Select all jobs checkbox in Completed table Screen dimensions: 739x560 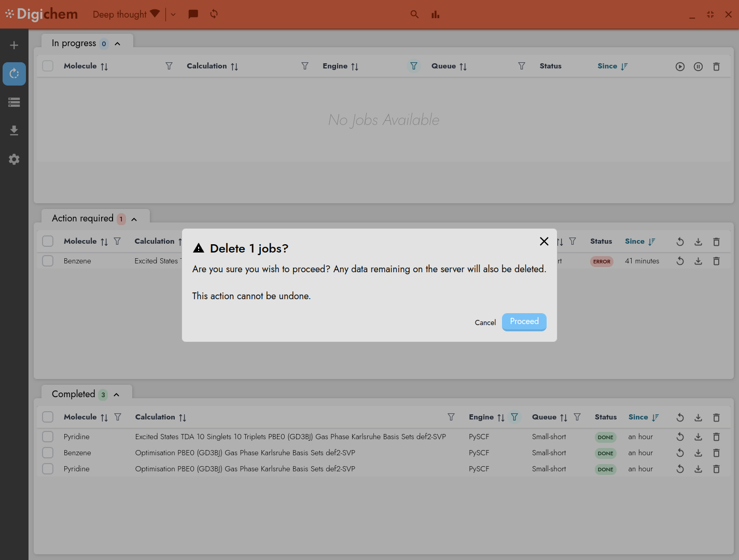48,417
